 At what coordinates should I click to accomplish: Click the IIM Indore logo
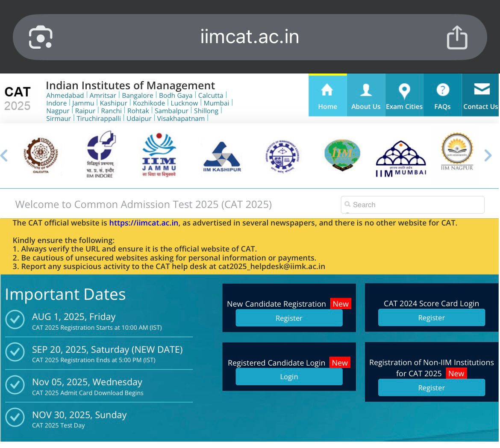pyautogui.click(x=101, y=154)
